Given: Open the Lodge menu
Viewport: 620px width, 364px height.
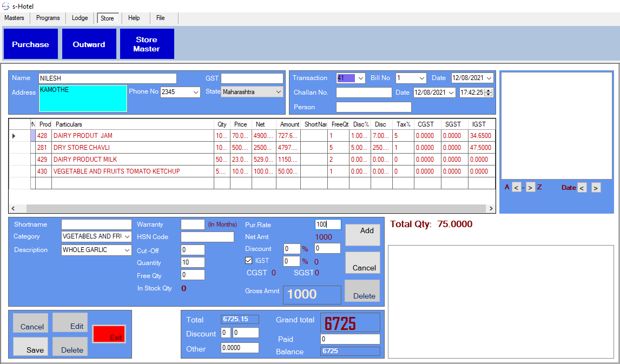Looking at the screenshot, I should click(80, 18).
